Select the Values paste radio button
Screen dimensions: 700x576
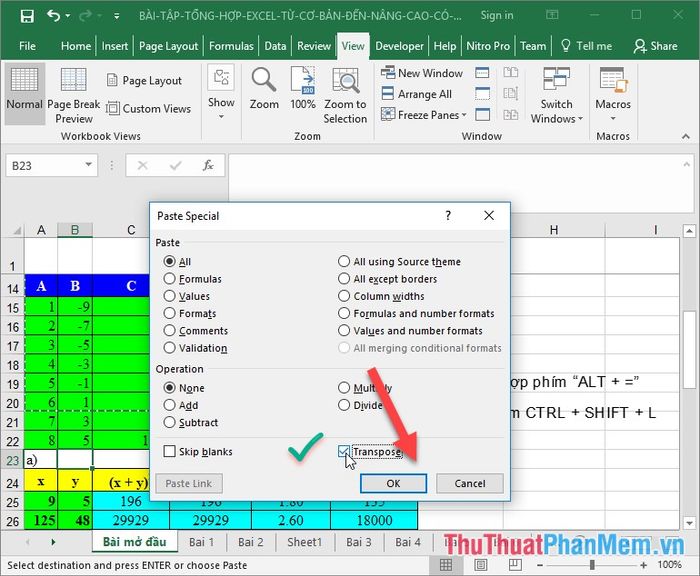click(x=170, y=296)
